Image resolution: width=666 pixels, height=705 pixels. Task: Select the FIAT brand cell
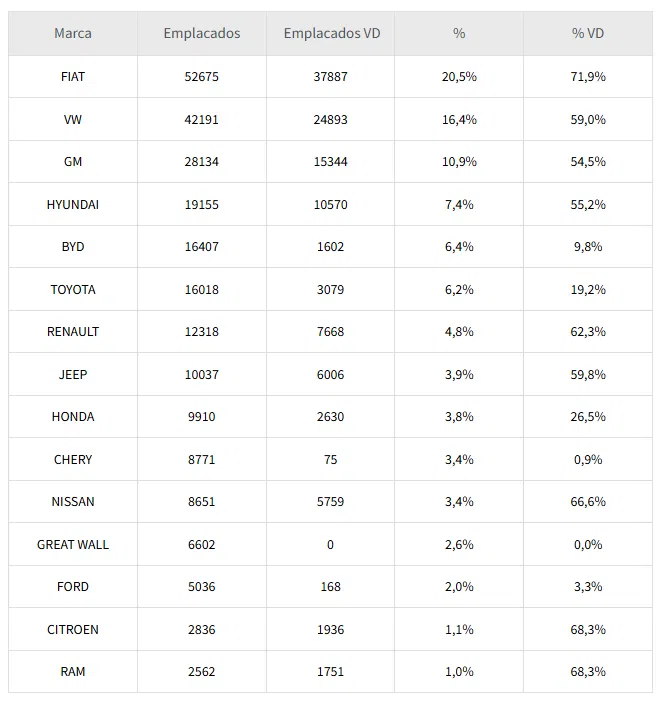pos(73,77)
